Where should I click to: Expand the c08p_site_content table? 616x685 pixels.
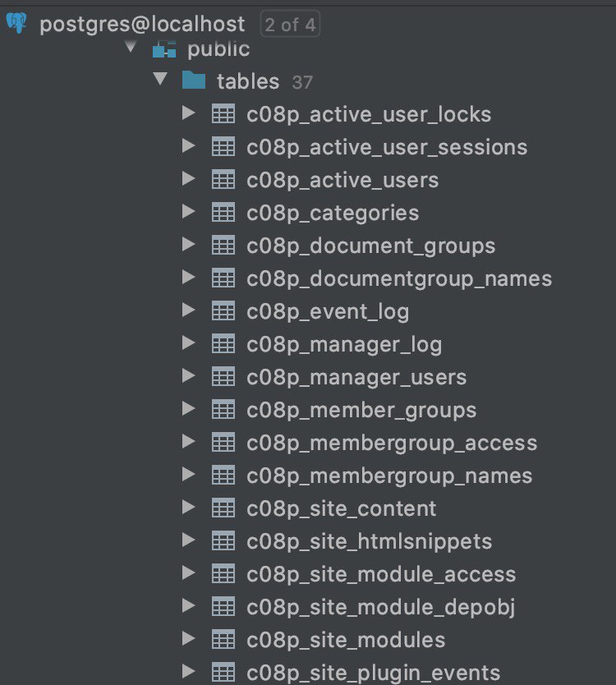[188, 508]
